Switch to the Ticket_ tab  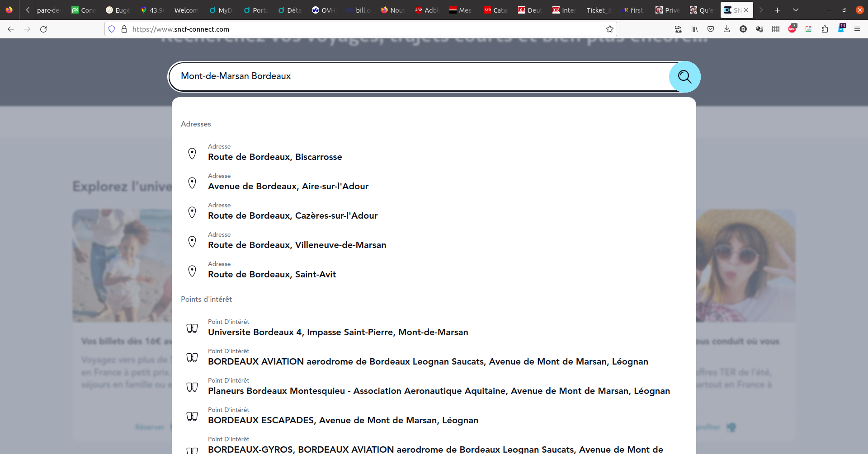click(599, 10)
